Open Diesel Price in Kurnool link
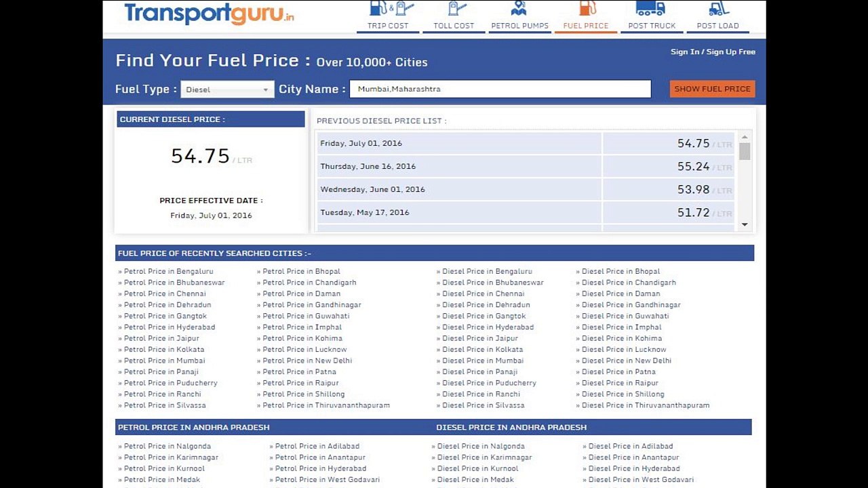The width and height of the screenshot is (868, 488). click(477, 468)
